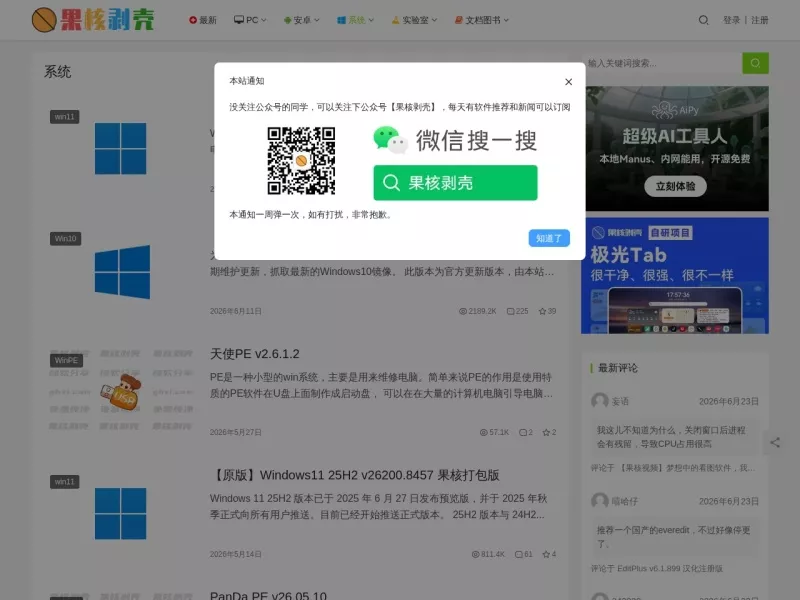Click the 知道了 button
This screenshot has width=800, height=600.
click(x=549, y=238)
